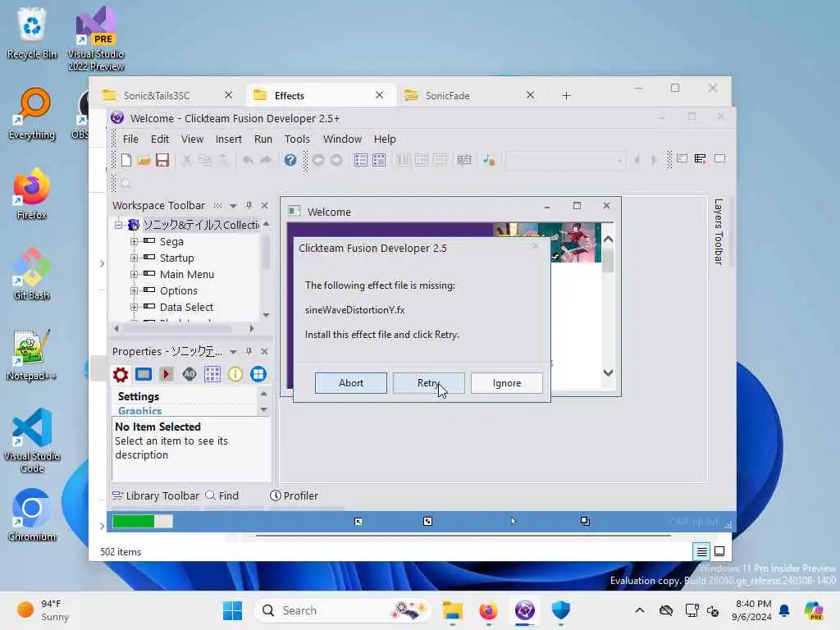Open the Profiler panel button
The image size is (840, 630).
(x=294, y=496)
